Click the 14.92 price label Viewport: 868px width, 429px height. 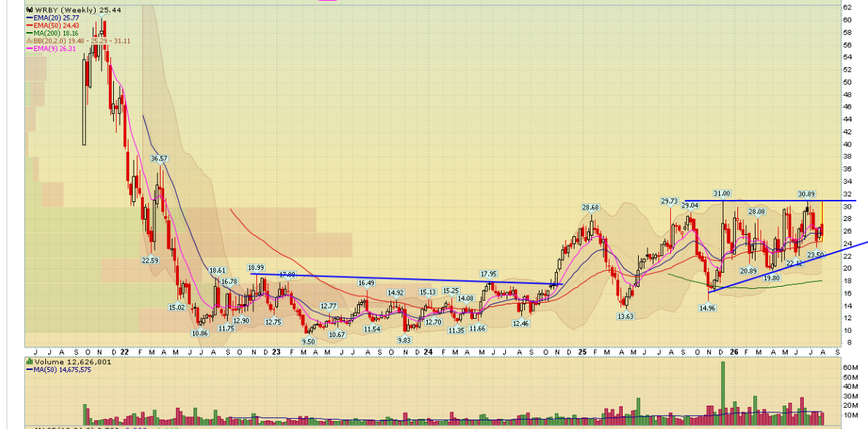click(395, 293)
